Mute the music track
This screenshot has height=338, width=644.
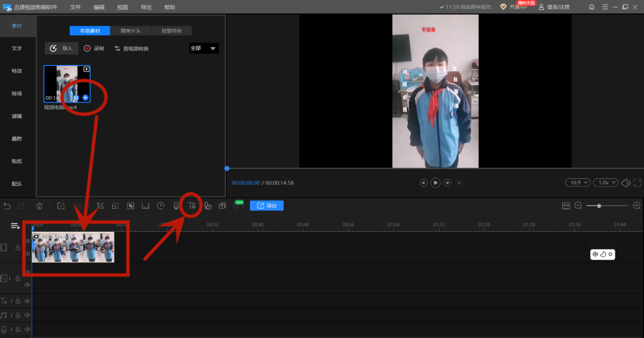pos(27,315)
